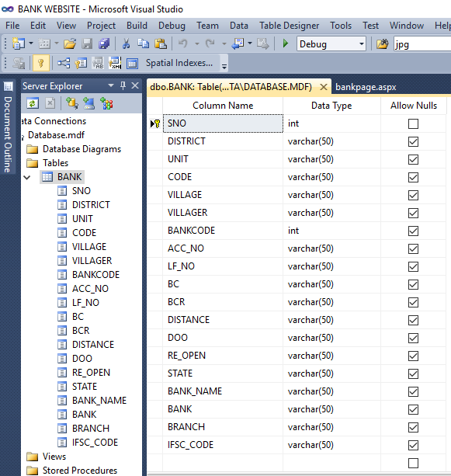Start debugging with green play icon
The width and height of the screenshot is (451, 476).
click(x=286, y=43)
